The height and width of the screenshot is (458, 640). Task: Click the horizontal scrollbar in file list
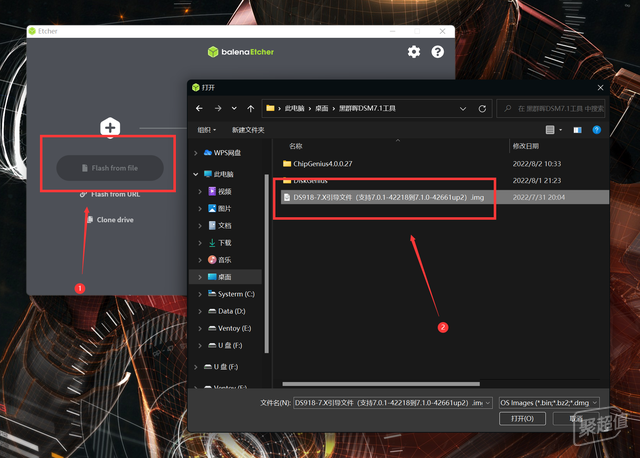click(x=381, y=384)
